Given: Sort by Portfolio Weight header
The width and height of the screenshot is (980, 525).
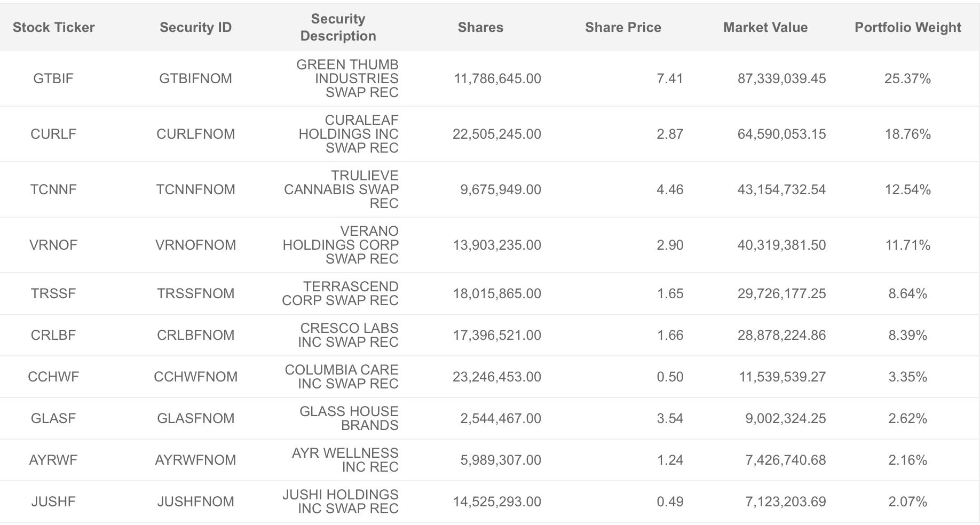Looking at the screenshot, I should click(x=907, y=28).
